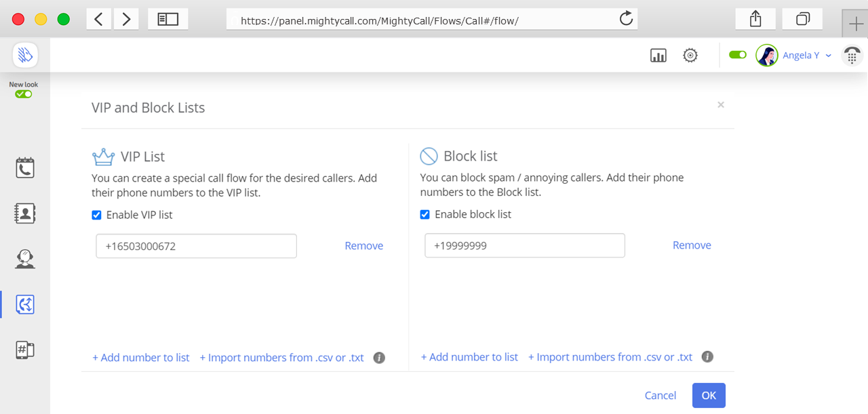Toggle the availability status switch

(x=738, y=55)
